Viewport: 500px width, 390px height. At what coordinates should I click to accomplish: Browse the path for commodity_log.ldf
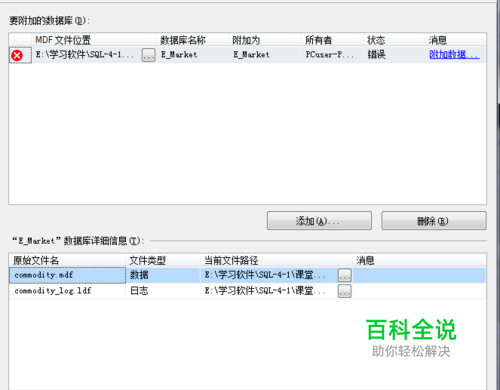pos(345,291)
